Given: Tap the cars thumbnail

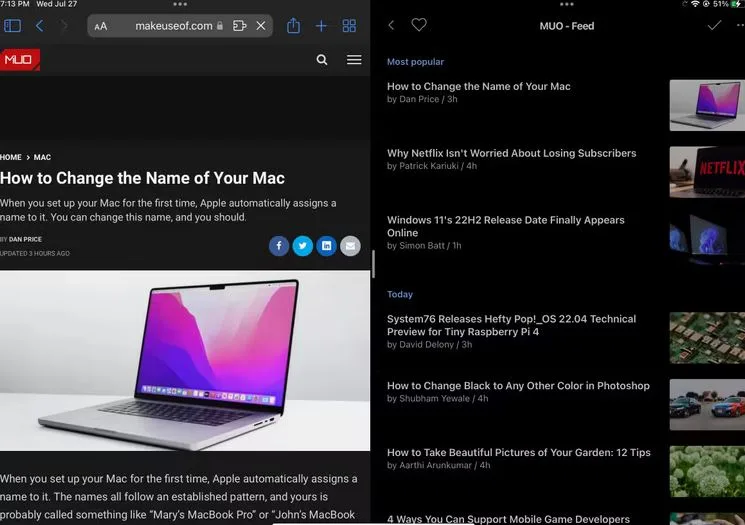Looking at the screenshot, I should point(707,404).
